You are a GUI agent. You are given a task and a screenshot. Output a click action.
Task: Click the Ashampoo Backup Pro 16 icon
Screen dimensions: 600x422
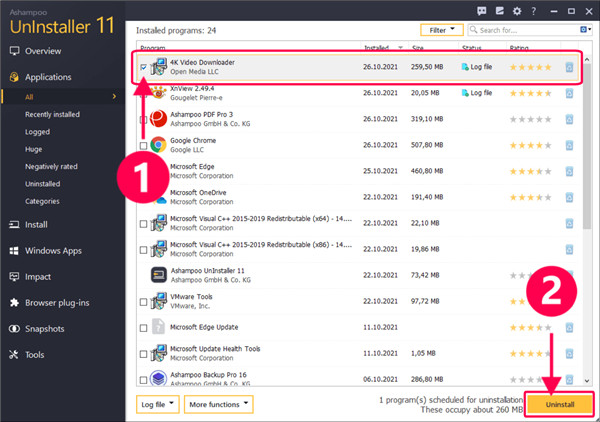tap(159, 379)
